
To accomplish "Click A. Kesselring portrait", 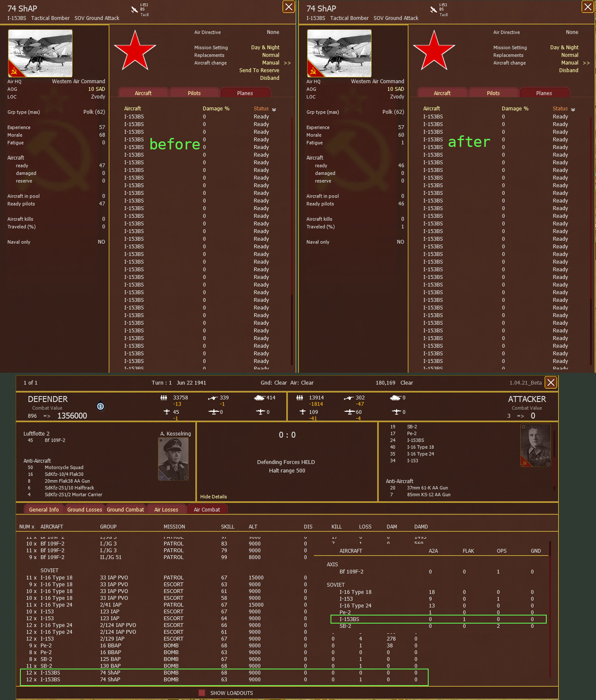I will point(173,459).
